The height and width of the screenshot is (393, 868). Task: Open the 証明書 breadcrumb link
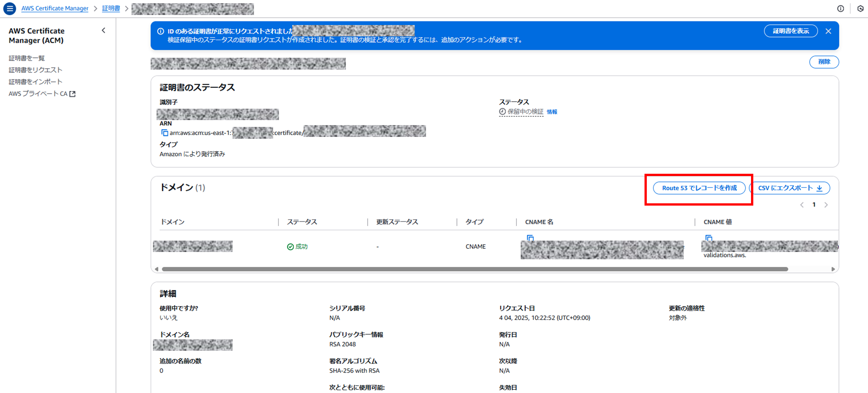111,9
